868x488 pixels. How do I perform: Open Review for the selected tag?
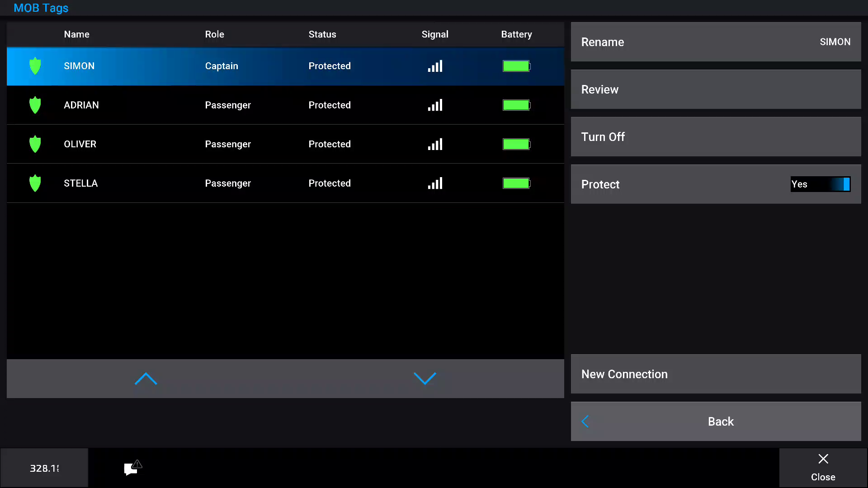coord(716,89)
